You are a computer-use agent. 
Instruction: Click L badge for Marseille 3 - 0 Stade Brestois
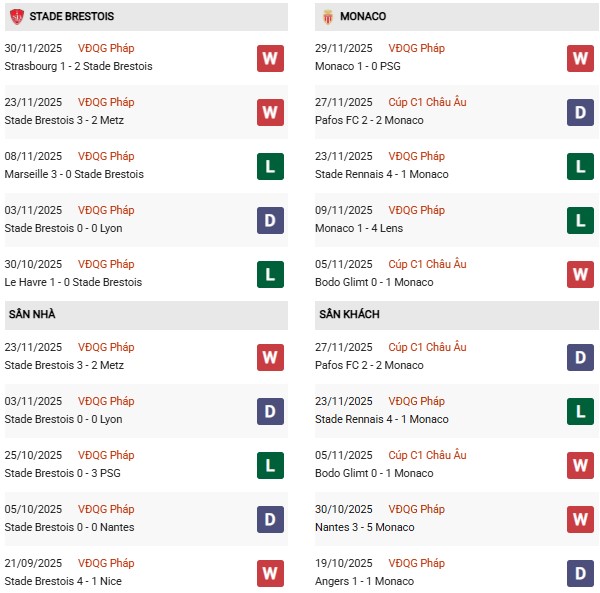pyautogui.click(x=270, y=166)
